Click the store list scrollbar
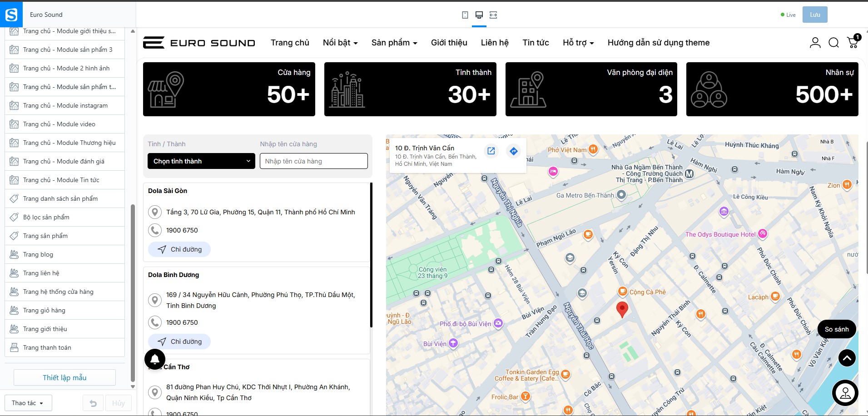The height and width of the screenshot is (416, 868). (x=371, y=255)
